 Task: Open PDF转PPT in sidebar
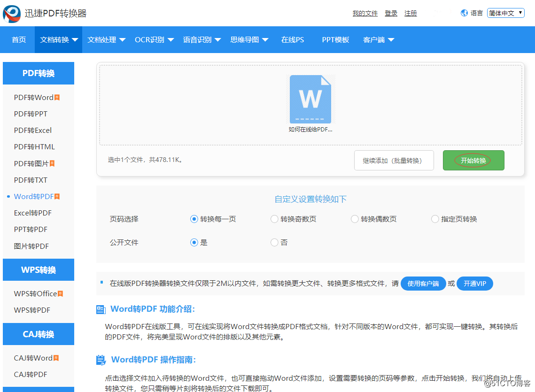31,114
